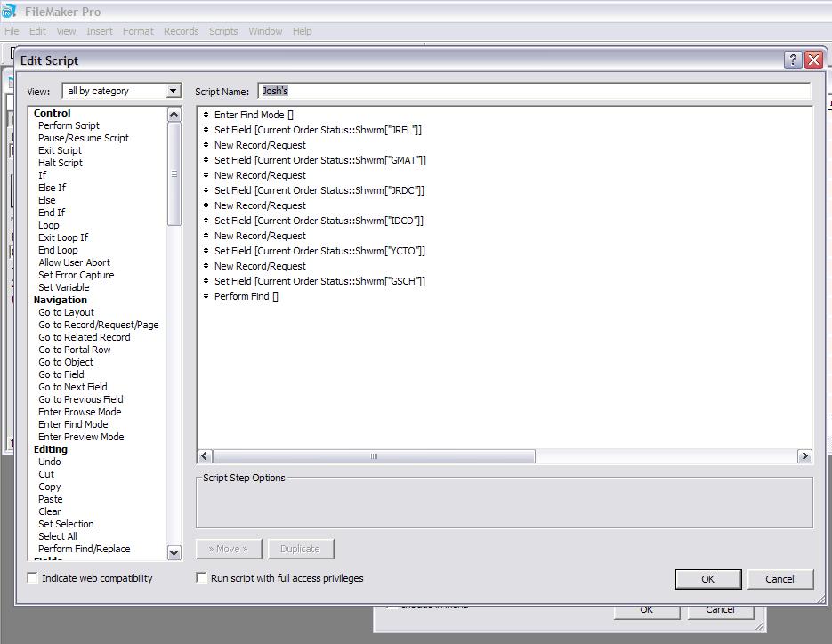Screen dimensions: 832x644
Task: Click the Move button
Action: pyautogui.click(x=229, y=549)
